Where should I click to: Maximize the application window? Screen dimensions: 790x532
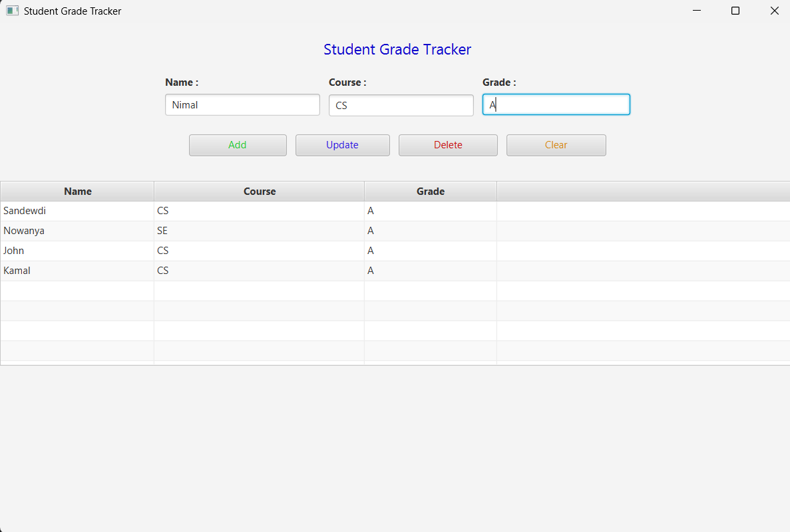(x=735, y=11)
